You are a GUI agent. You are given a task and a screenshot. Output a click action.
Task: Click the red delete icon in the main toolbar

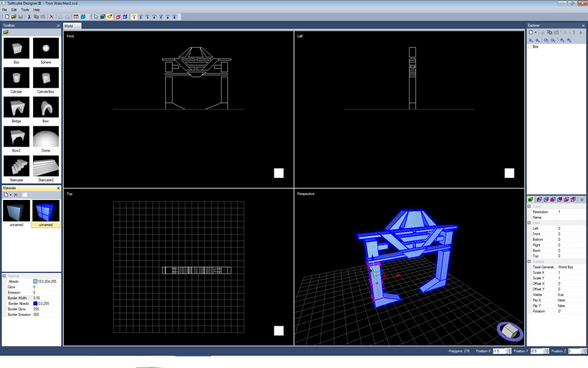(51, 17)
